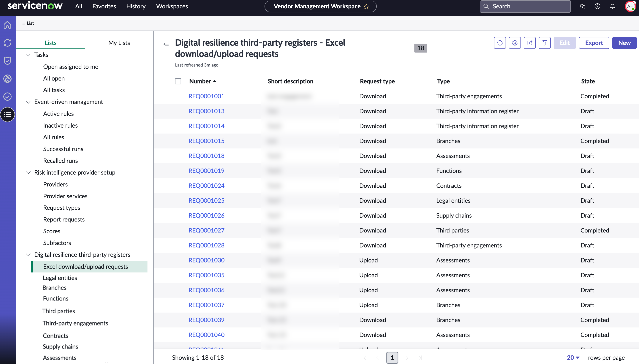The image size is (639, 364).
Task: Open record REQ0001040
Action: click(x=206, y=335)
